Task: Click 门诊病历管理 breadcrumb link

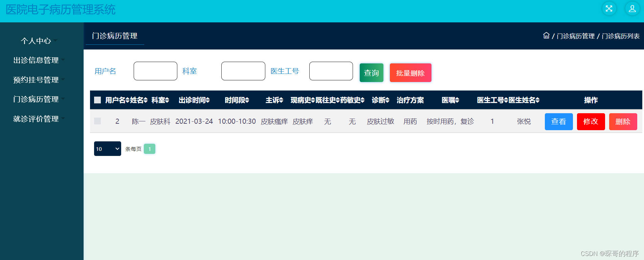Action: click(576, 36)
